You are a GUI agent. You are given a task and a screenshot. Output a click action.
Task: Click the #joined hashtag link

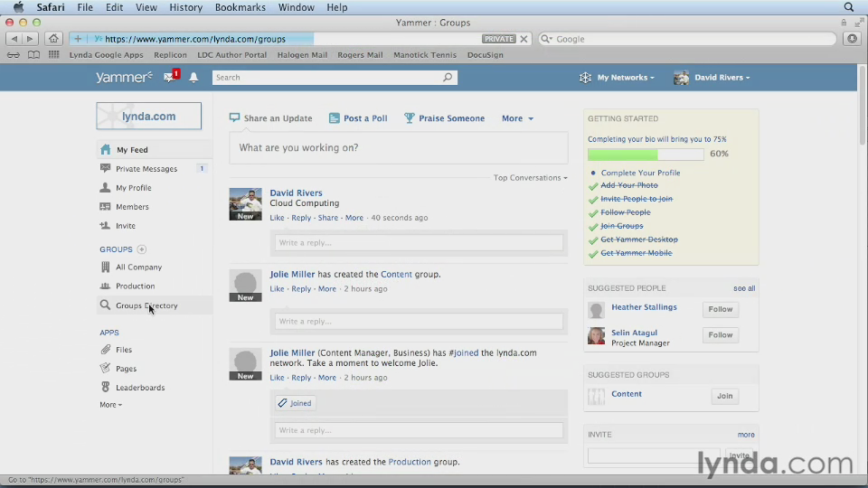pos(463,352)
